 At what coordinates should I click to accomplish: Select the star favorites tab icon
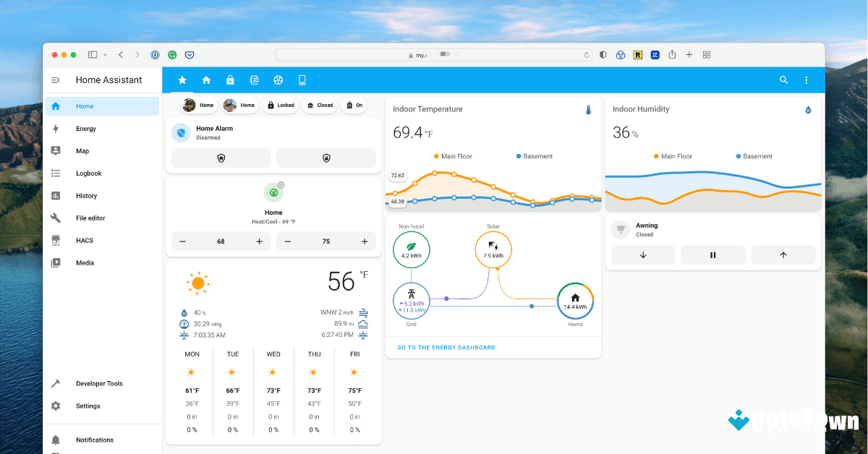point(182,80)
